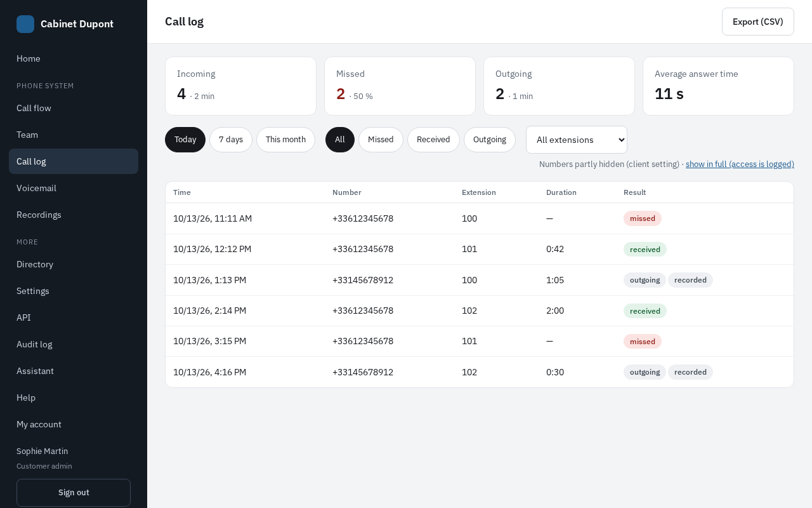This screenshot has width=812, height=508.
Task: Click the phone number in the 2:14 PM row
Action: pyautogui.click(x=363, y=311)
